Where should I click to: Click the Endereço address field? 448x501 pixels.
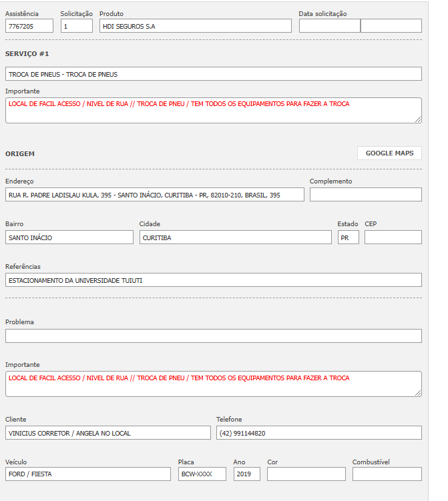coord(154,195)
